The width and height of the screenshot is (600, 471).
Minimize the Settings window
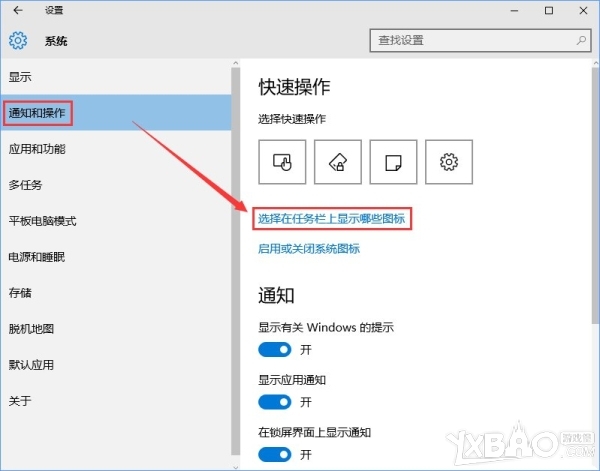514,10
